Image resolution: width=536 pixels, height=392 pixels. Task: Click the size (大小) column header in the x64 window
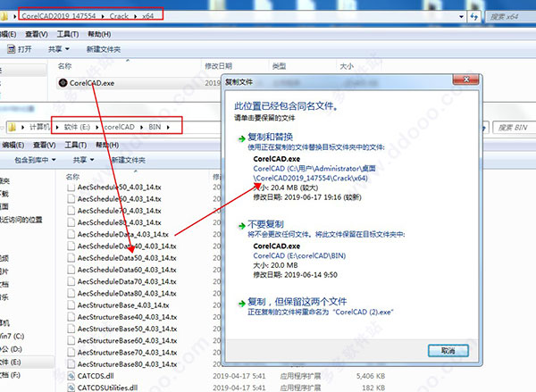[x=347, y=66]
